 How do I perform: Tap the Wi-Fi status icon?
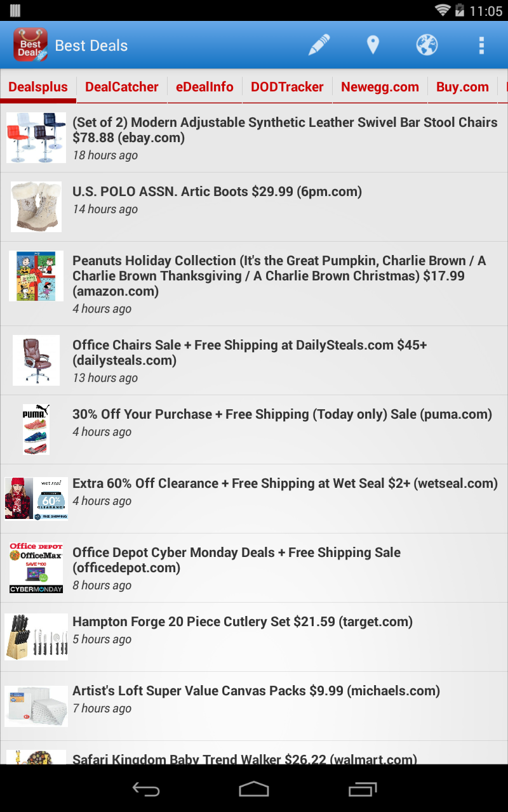443,10
